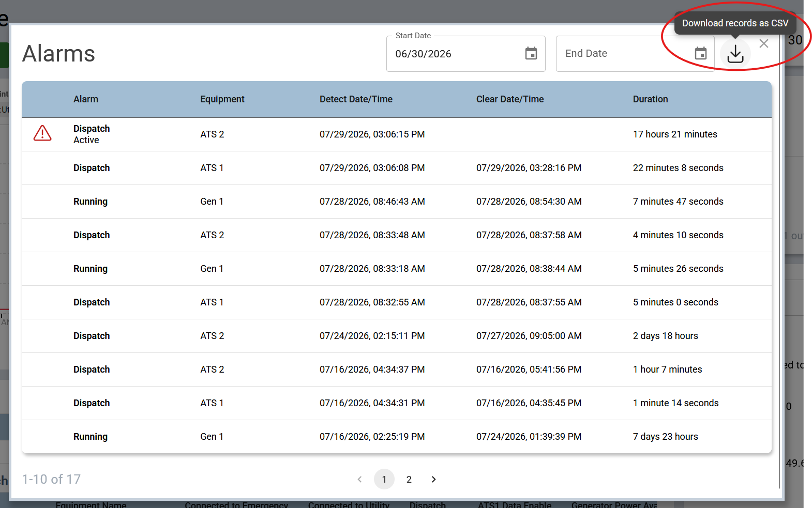Click duration 5 minutes 26 seconds
The width and height of the screenshot is (812, 508).
click(678, 269)
